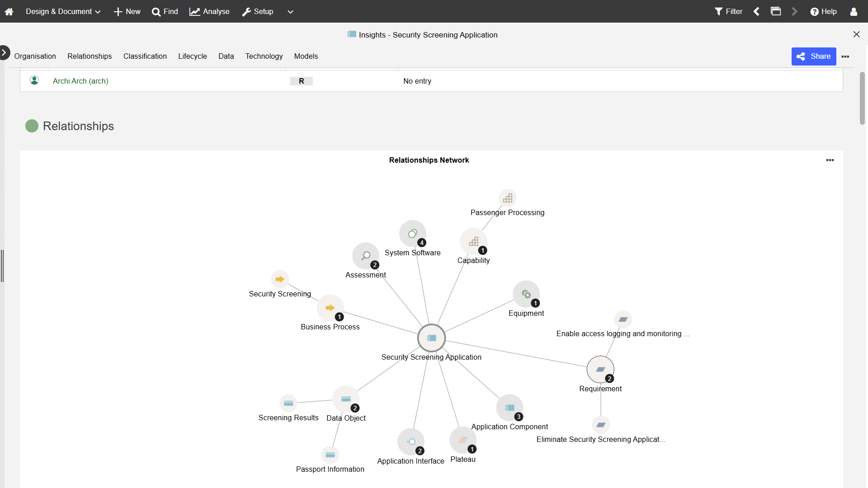The width and height of the screenshot is (868, 488).
Task: Open the Design & Document dropdown menu
Action: [x=63, y=12]
